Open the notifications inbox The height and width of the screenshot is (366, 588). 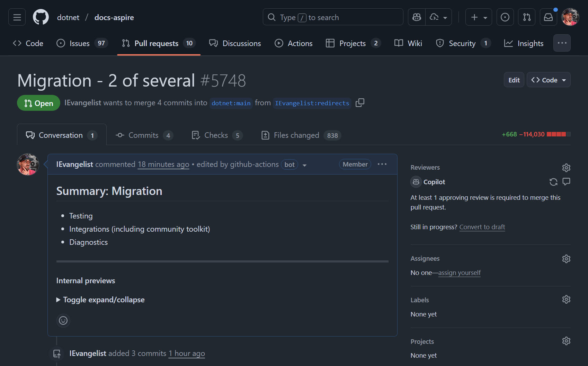(548, 17)
